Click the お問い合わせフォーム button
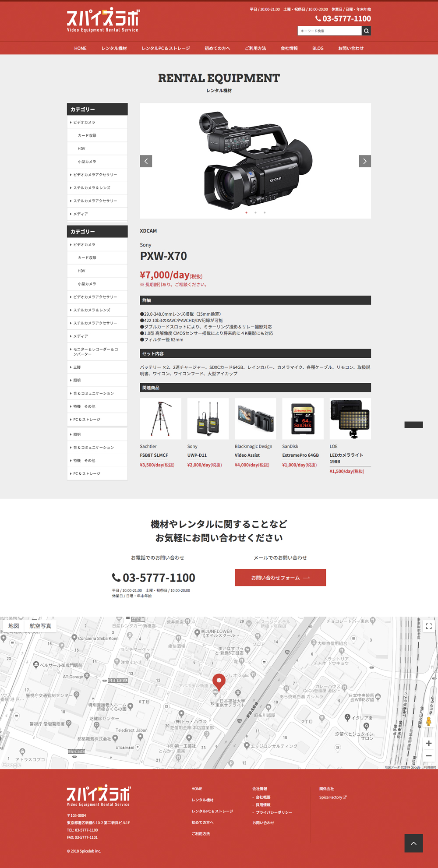The image size is (438, 868). (x=280, y=578)
